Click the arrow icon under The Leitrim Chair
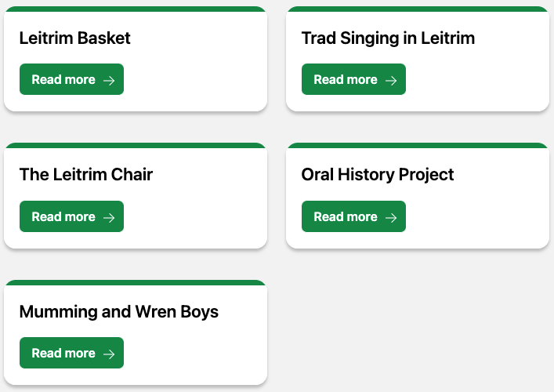This screenshot has height=392, width=554. coord(109,218)
